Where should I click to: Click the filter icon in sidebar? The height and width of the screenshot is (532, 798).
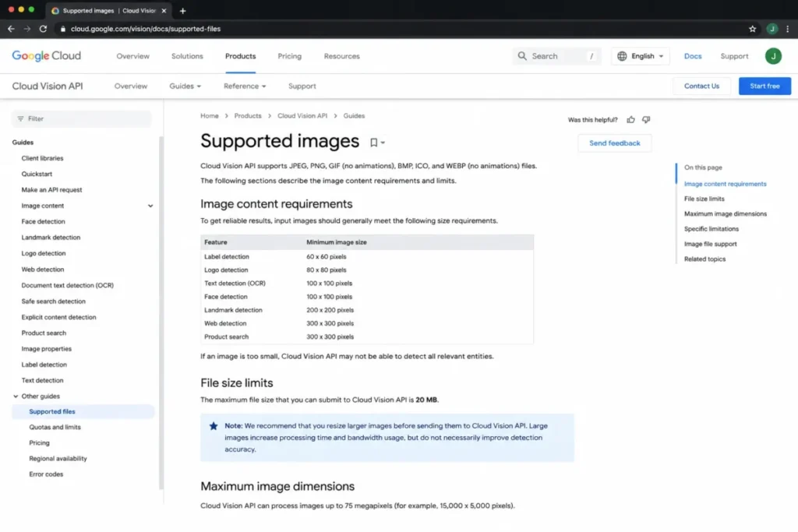coord(20,118)
